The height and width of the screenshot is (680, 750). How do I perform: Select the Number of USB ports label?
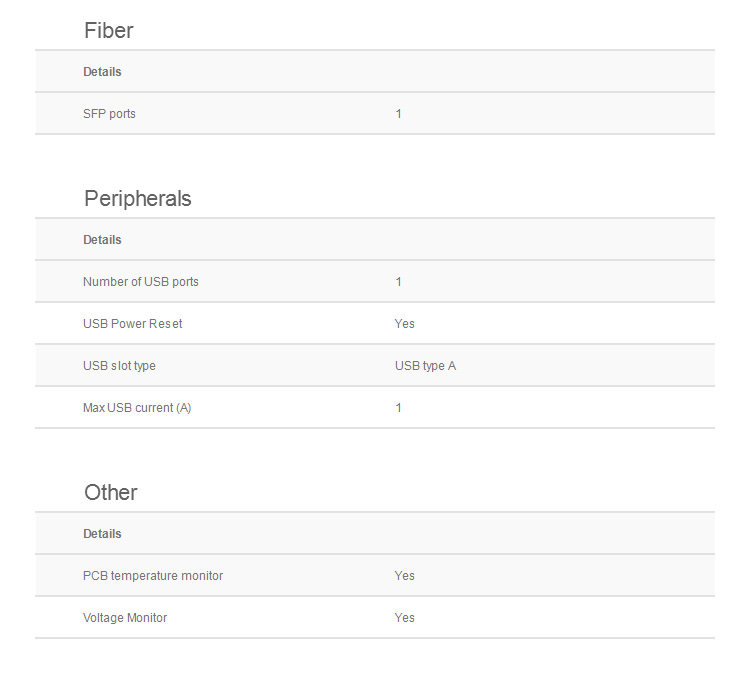(x=141, y=282)
